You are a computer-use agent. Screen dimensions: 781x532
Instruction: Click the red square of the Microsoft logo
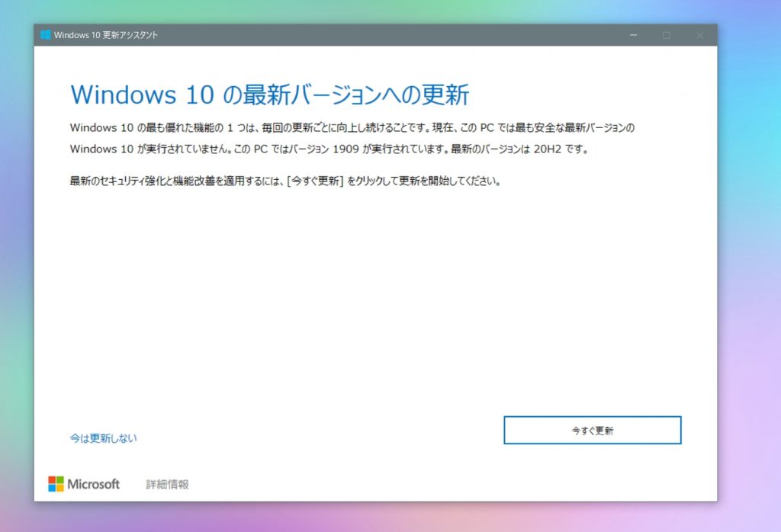click(x=52, y=479)
